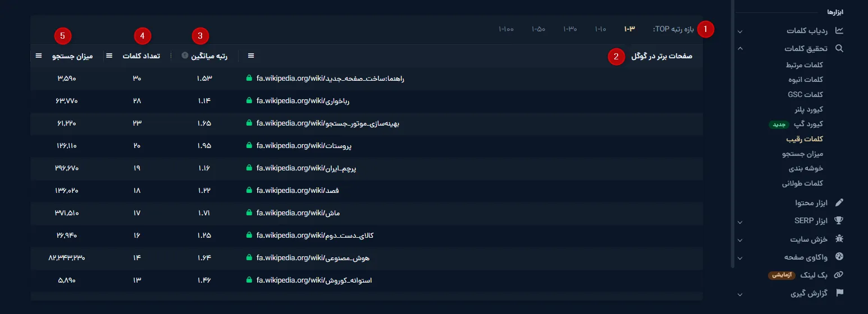This screenshot has width=868, height=314.
Task: Click the trophy icon of ابزار SERP
Action: [839, 221]
